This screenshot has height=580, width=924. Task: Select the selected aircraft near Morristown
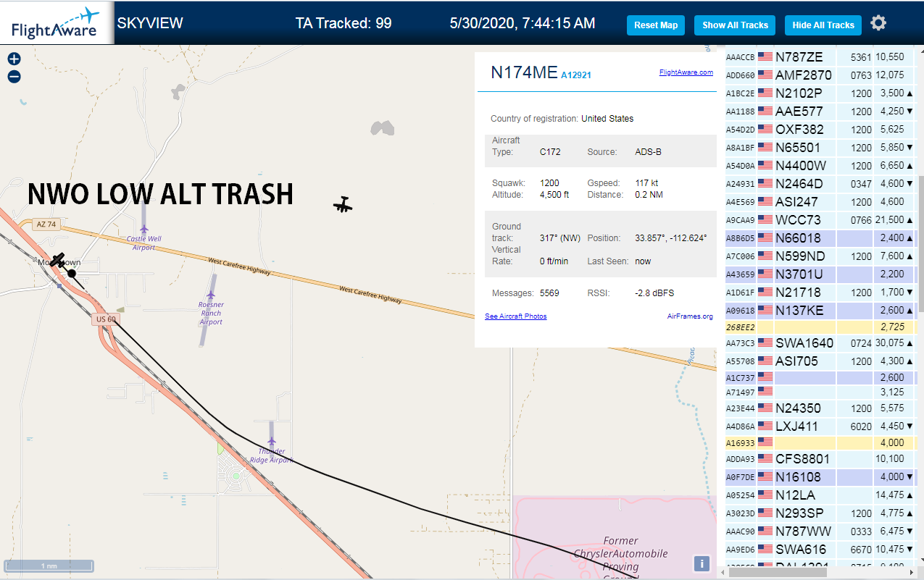58,261
